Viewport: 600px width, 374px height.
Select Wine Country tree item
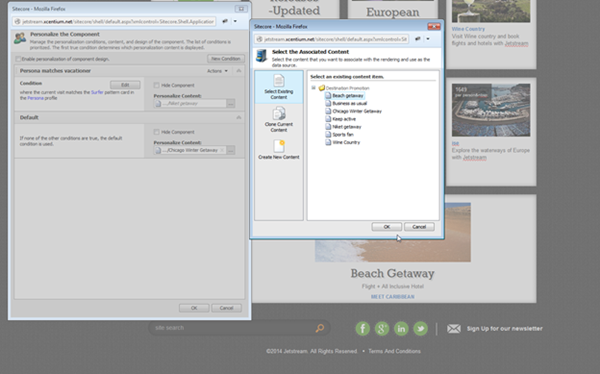coord(346,142)
